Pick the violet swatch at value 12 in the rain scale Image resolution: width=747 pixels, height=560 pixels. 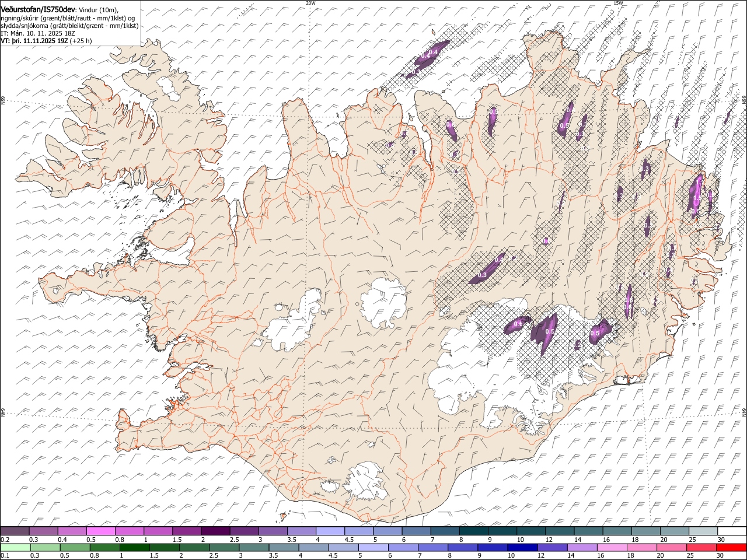[551, 547]
